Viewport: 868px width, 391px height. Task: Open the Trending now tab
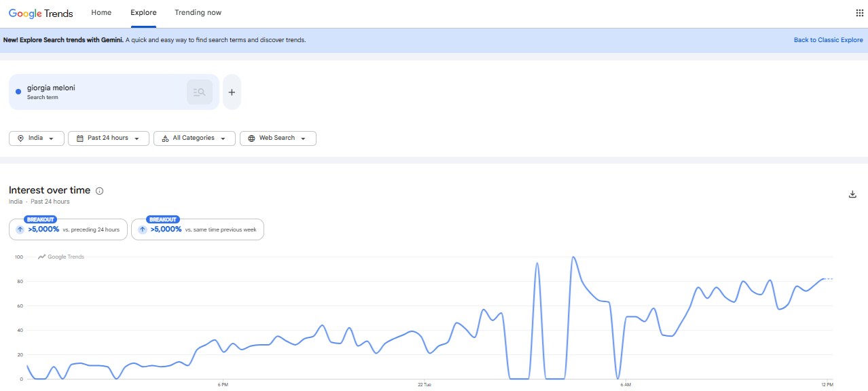pyautogui.click(x=198, y=13)
